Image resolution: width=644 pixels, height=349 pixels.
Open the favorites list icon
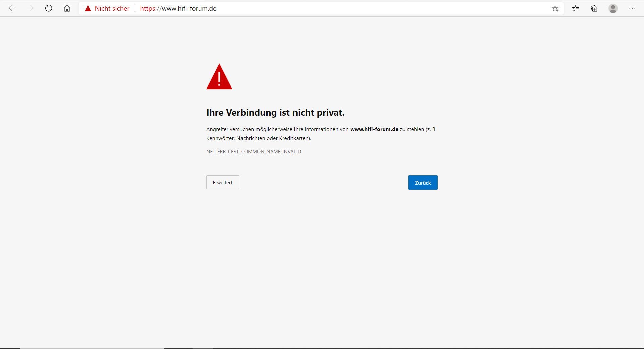click(x=576, y=9)
